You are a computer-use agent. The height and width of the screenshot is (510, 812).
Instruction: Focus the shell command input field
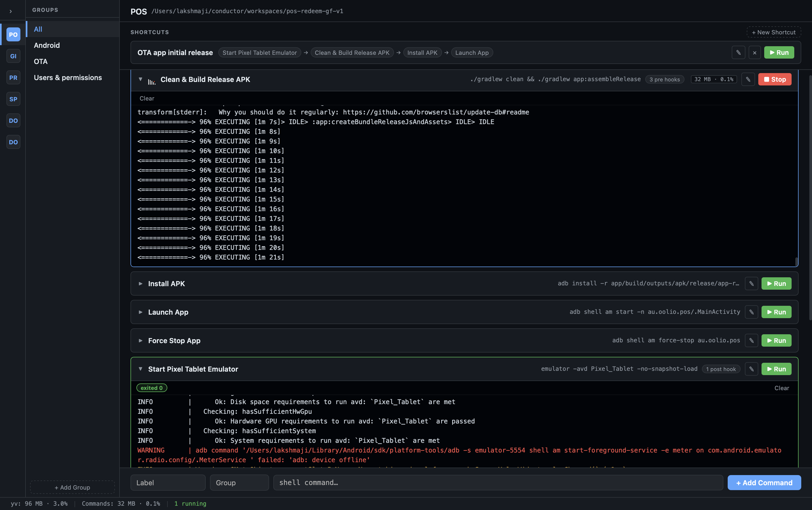pyautogui.click(x=498, y=483)
